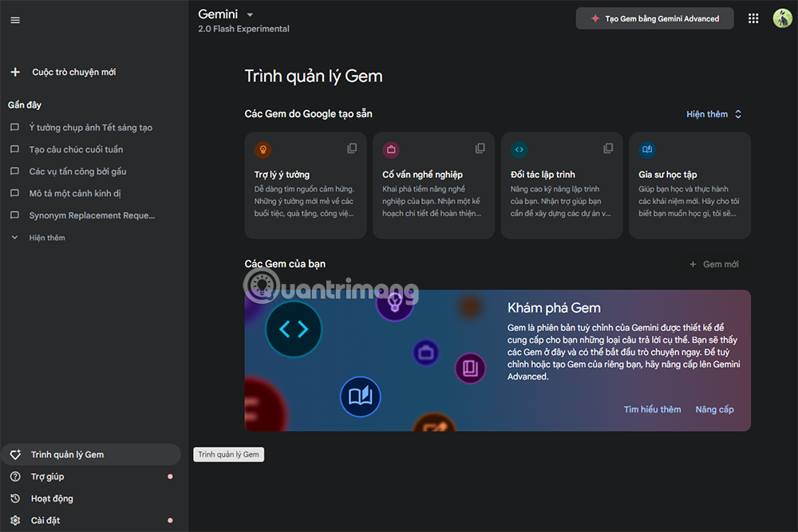
Task: Click the Hoạt động label in the sidebar
Action: pyautogui.click(x=52, y=499)
